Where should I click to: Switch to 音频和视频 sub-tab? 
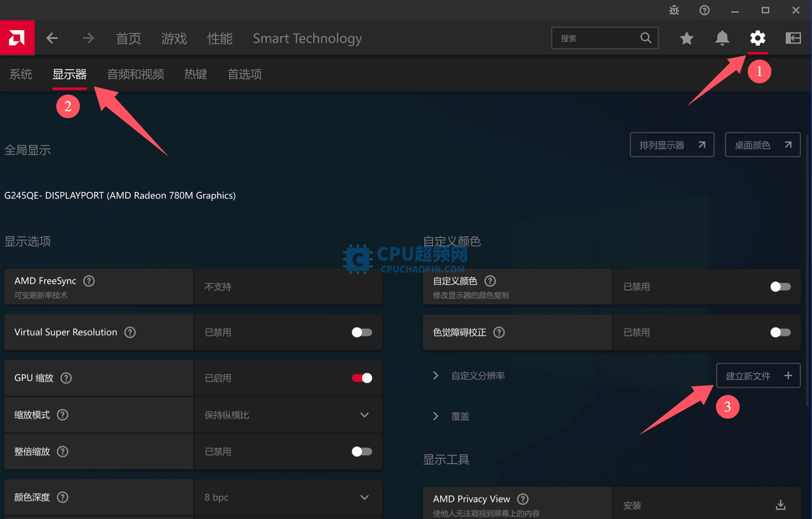coord(135,74)
